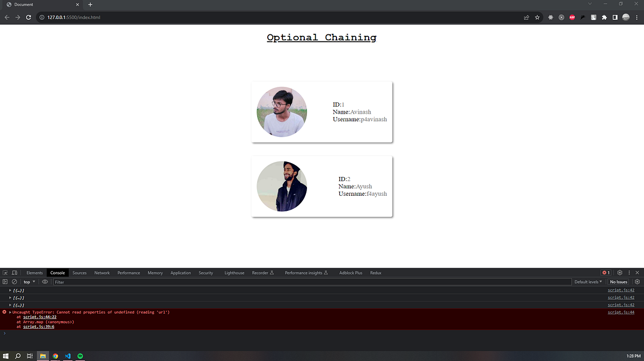This screenshot has height=361, width=644.
Task: Click the No Issues status toggle
Action: (x=618, y=282)
